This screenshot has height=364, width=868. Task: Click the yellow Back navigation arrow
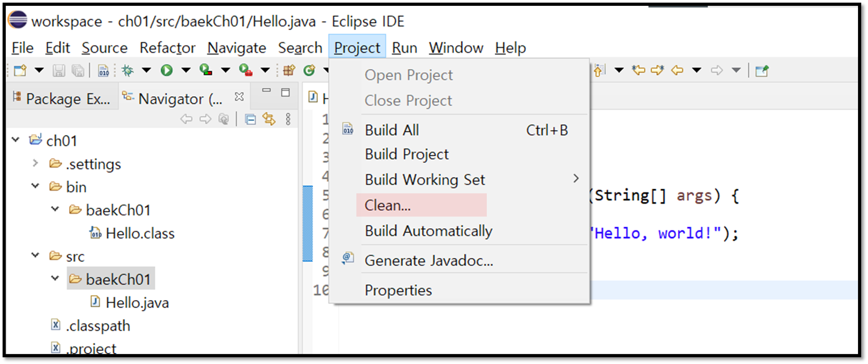[x=677, y=70]
